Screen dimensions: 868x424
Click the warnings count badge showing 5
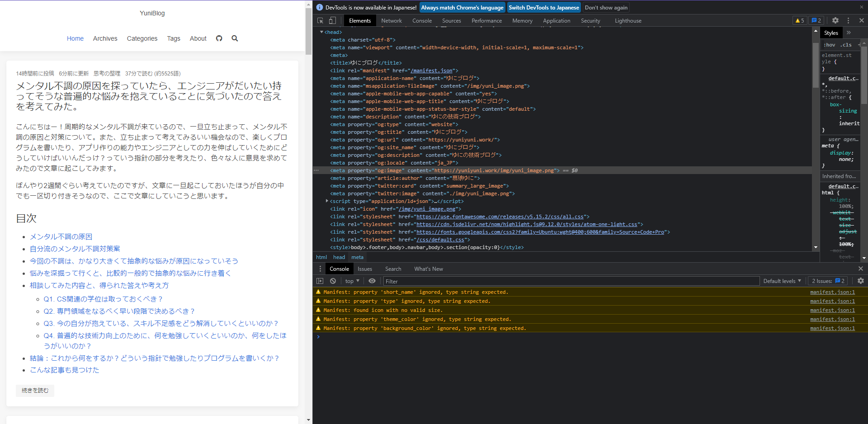pos(800,20)
